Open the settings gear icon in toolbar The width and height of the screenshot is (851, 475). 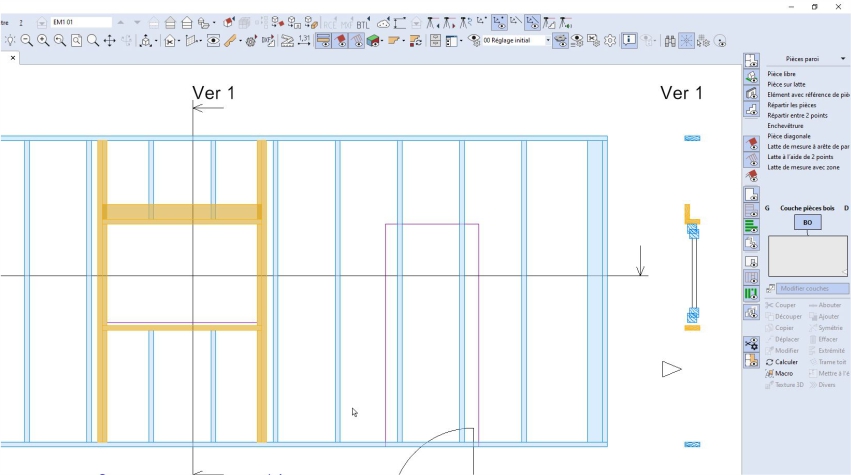click(609, 41)
